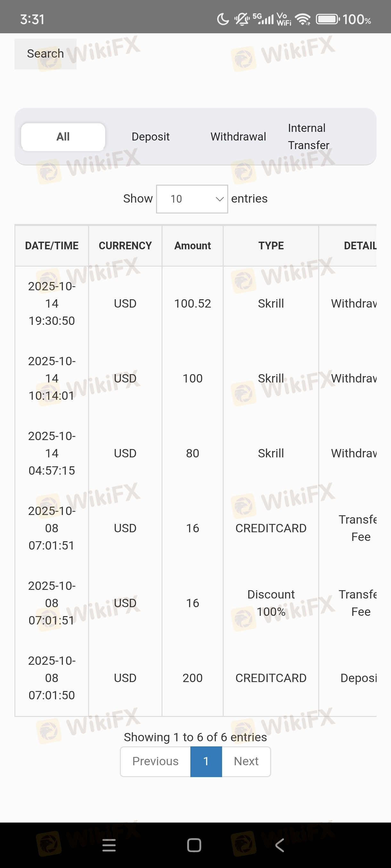
Task: Go to the Previous page
Action: [x=155, y=761]
